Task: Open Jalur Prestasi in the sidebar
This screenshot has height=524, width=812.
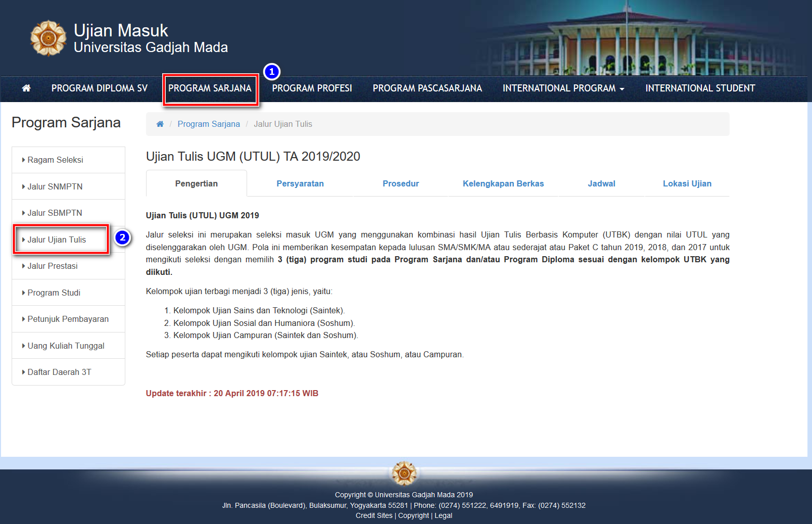Action: coord(68,266)
